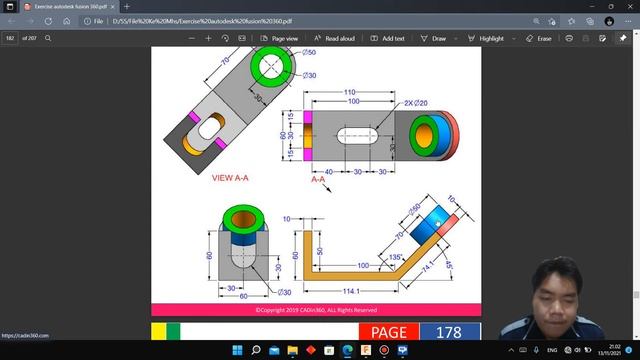The width and height of the screenshot is (640, 360).
Task: Toggle the pin toolbar icon
Action: pyautogui.click(x=623, y=38)
